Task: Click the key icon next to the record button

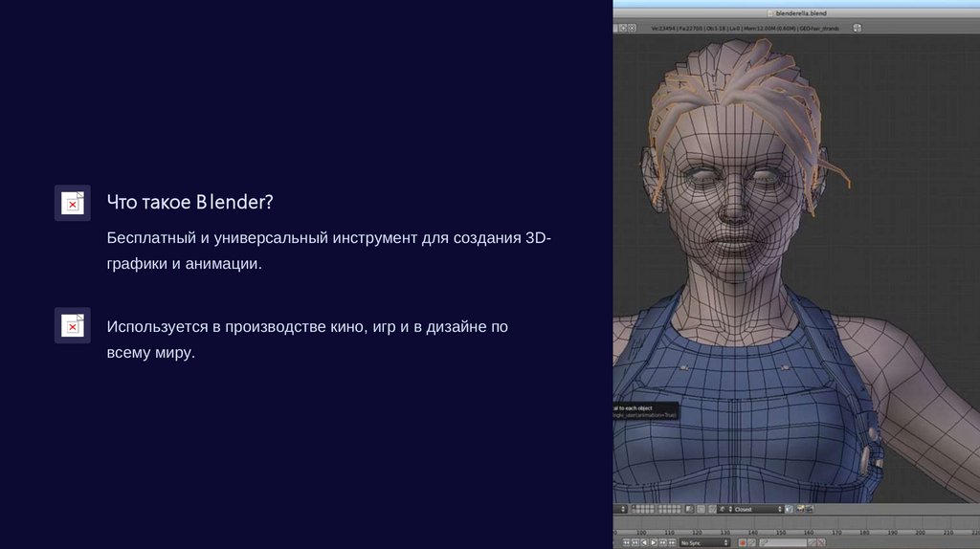Action: (752, 542)
